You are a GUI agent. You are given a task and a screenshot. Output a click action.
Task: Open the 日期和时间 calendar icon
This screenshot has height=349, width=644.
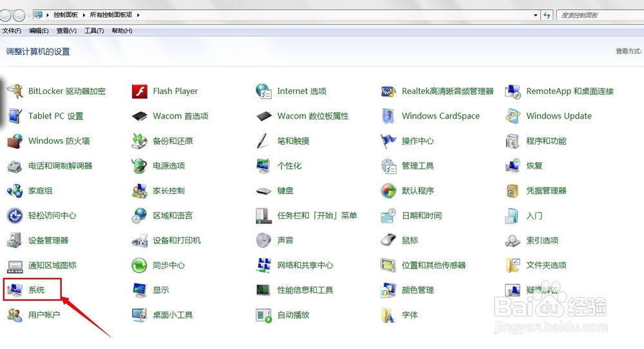click(x=388, y=216)
